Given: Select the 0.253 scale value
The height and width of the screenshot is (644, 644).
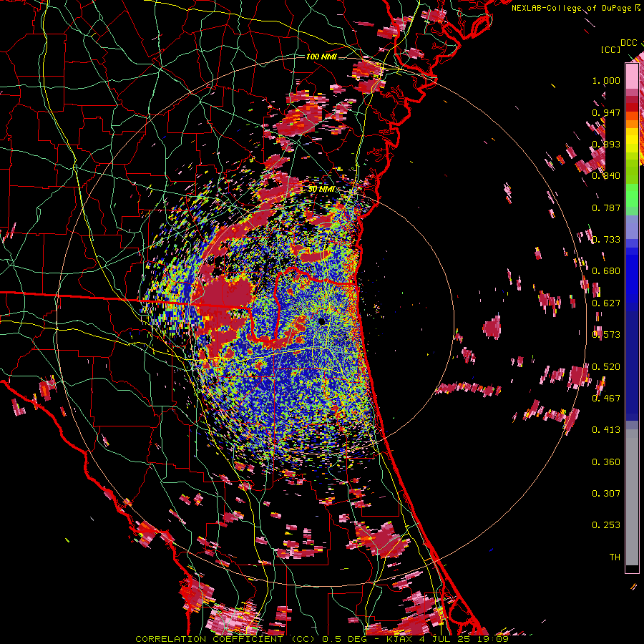Looking at the screenshot, I should [606, 525].
